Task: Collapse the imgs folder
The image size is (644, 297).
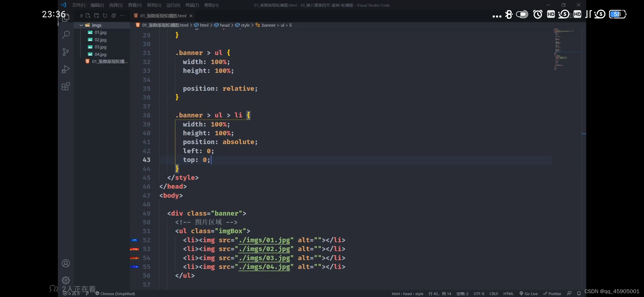Action: [81, 25]
